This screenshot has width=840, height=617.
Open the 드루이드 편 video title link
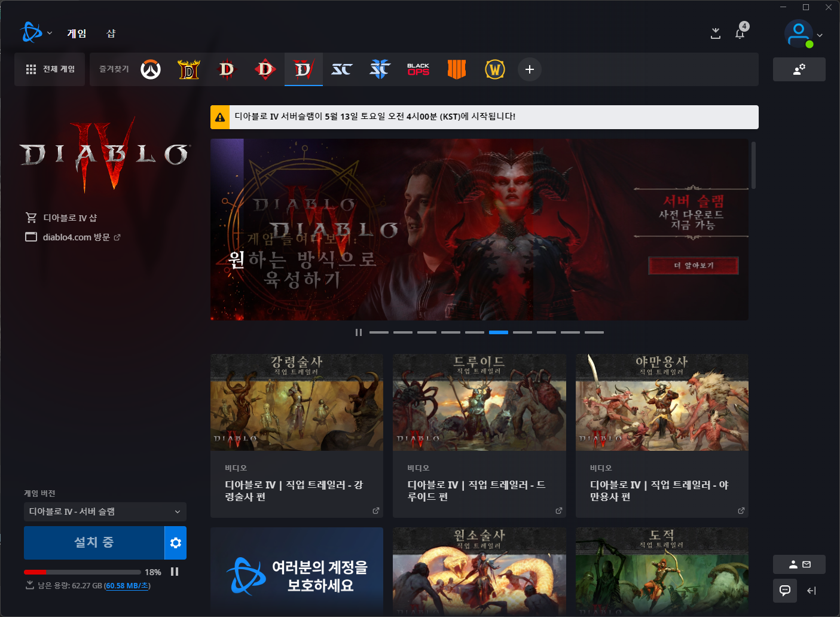click(x=476, y=491)
